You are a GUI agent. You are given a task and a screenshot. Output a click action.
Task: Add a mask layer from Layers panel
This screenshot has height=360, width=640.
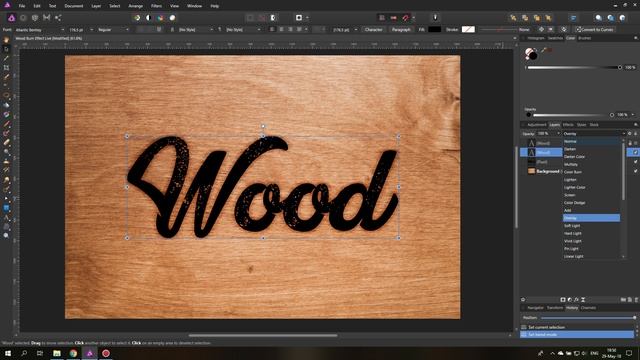(x=563, y=300)
